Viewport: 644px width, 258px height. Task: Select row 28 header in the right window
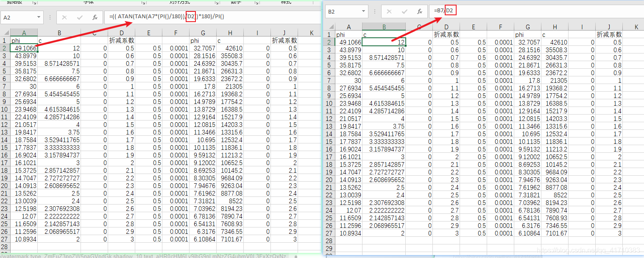330,241
